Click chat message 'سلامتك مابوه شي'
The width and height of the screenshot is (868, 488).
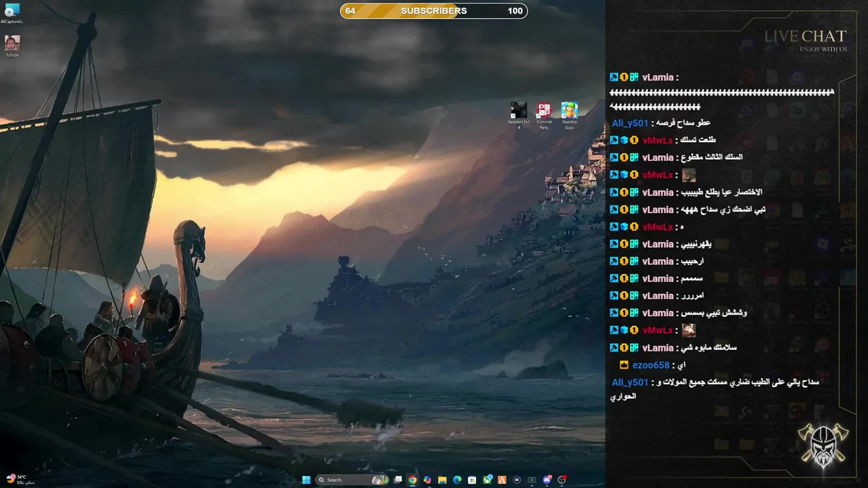[x=708, y=348]
